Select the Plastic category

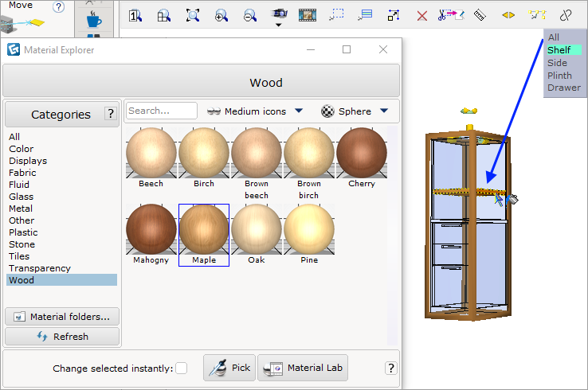pos(23,232)
